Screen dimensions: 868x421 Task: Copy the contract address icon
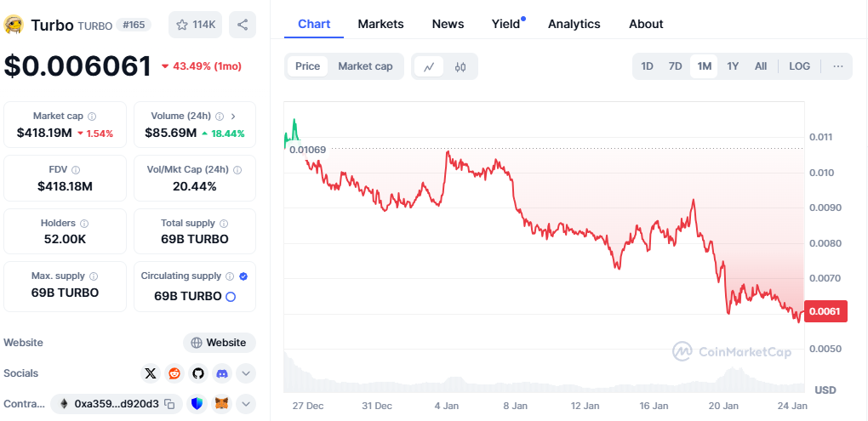pos(170,404)
